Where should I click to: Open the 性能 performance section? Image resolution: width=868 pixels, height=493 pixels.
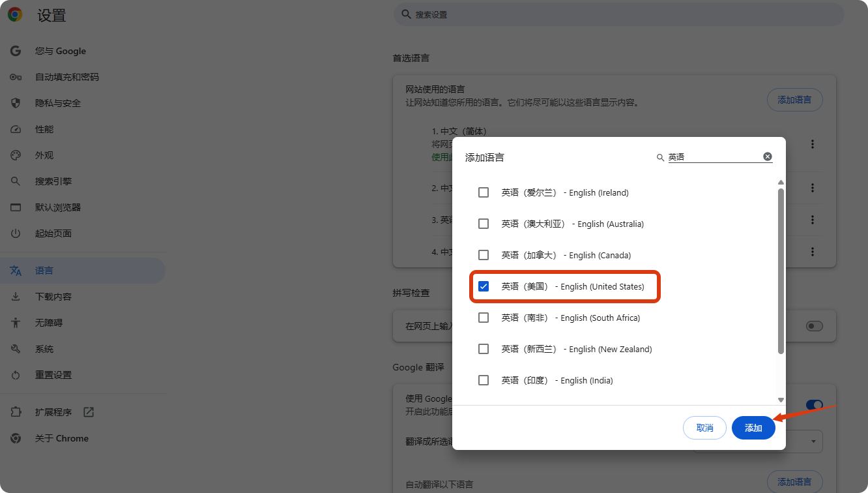coord(47,128)
